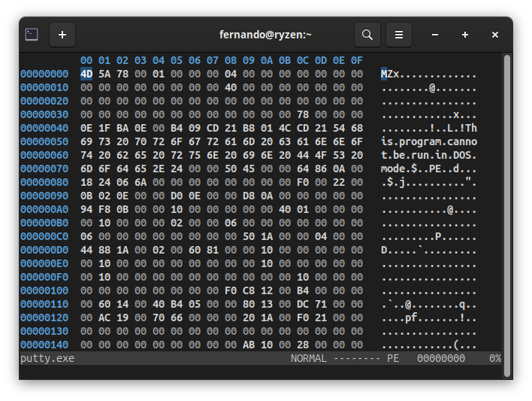Click byte 78 in row 00000030
532x401 pixels.
[303, 114]
